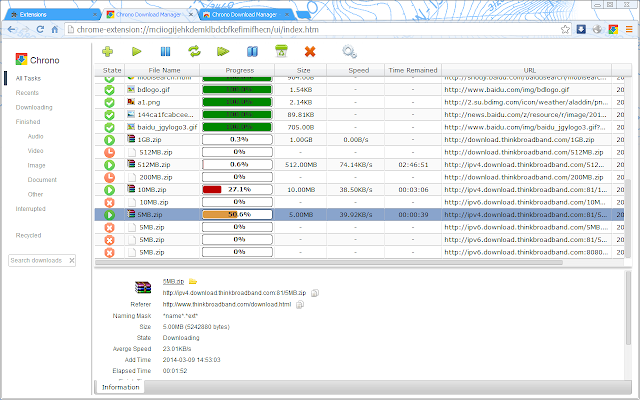Open settings with the gear toolbar icon
This screenshot has height=400, width=640.
(x=349, y=51)
